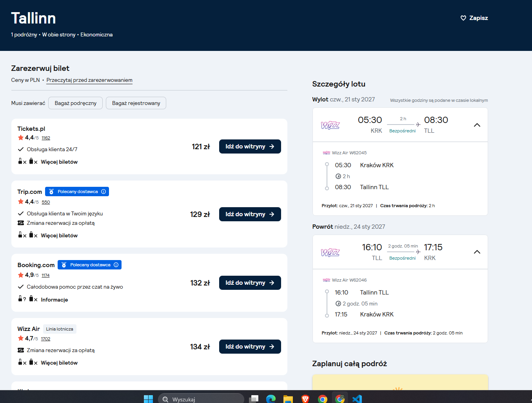Go to Wizz Air site for 134 zł
Image resolution: width=532 pixels, height=403 pixels.
click(x=250, y=347)
